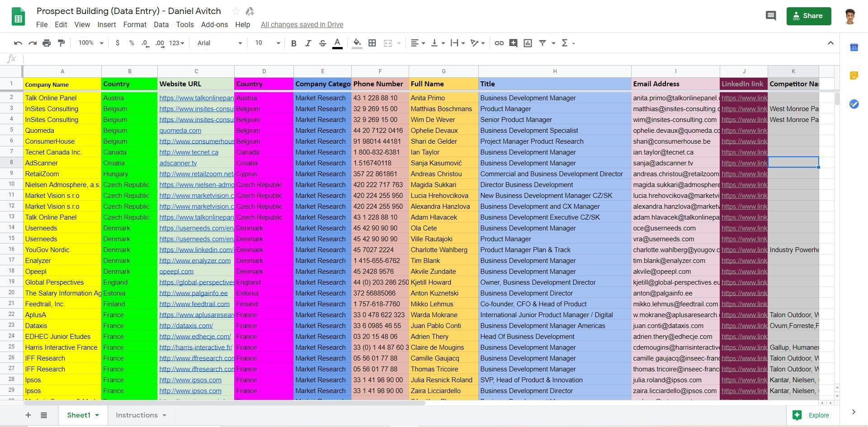This screenshot has width=868, height=427.
Task: Click the Share button
Action: click(809, 16)
